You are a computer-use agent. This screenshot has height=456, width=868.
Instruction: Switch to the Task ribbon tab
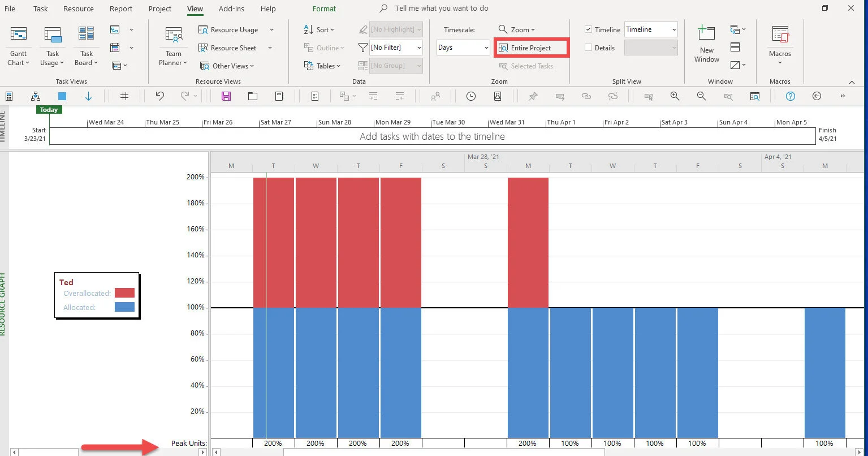[41, 8]
